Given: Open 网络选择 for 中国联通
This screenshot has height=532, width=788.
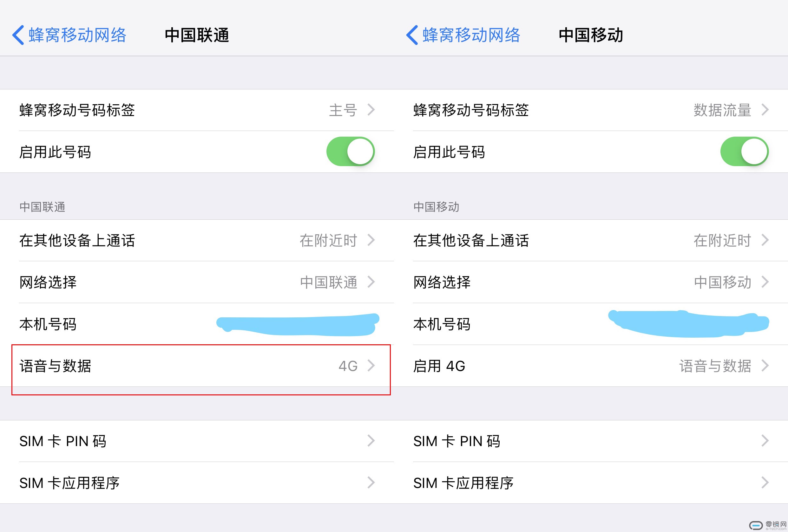Looking at the screenshot, I should coord(197,282).
